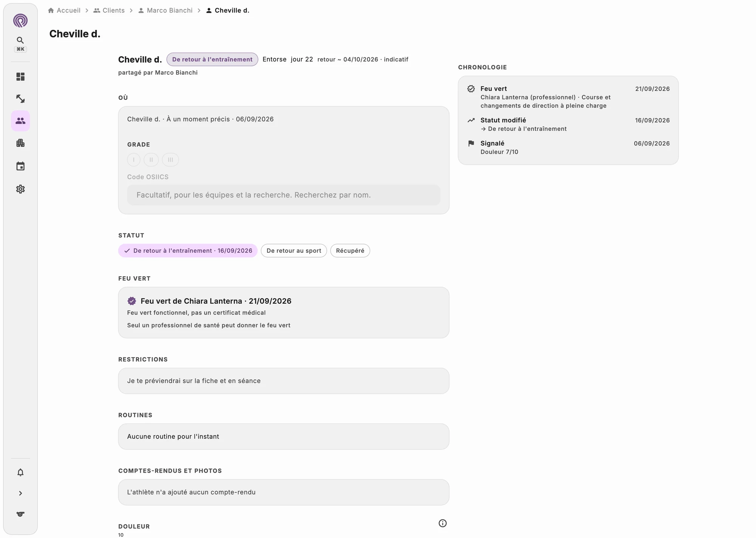The image size is (756, 538).
Task: Open the search icon in the sidebar
Action: [x=20, y=40]
